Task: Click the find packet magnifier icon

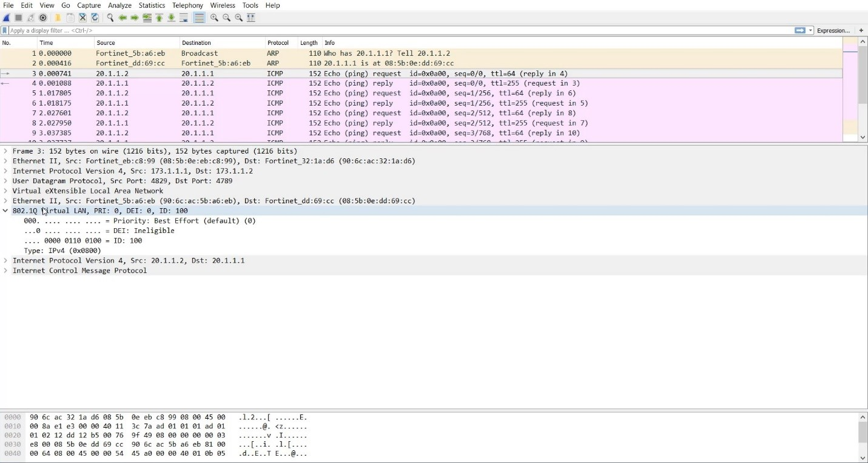Action: (110, 18)
